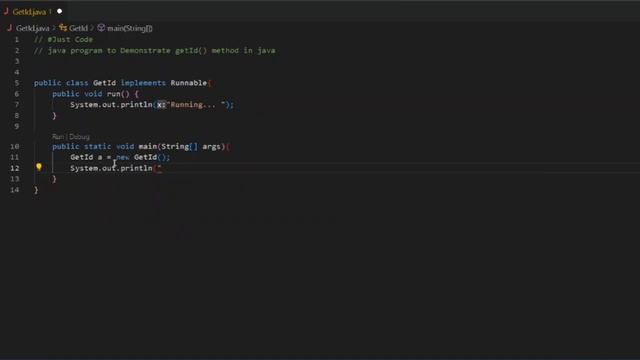This screenshot has height=360, width=640.
Task: Select the GetId.java editor tab
Action: [x=33, y=11]
